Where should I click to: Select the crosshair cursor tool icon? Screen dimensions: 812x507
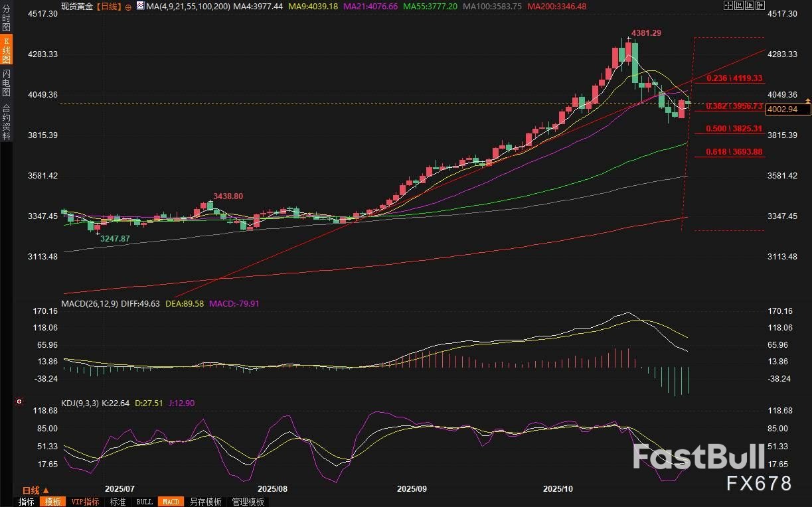pyautogui.click(x=728, y=5)
